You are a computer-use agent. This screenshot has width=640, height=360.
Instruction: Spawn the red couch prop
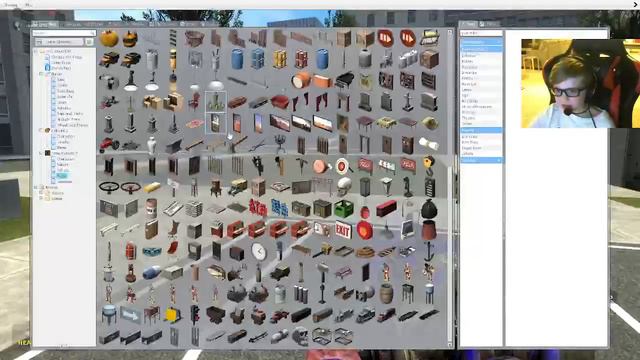point(280,102)
